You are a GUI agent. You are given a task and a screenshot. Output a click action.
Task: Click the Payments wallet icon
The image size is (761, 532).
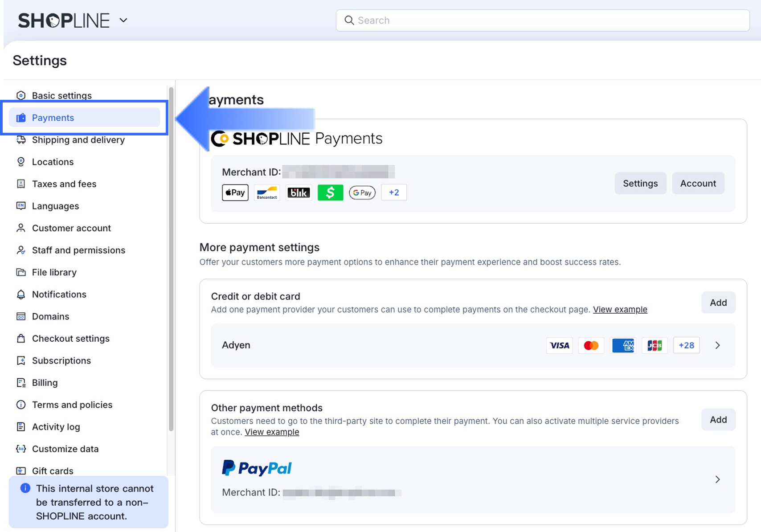[21, 118]
